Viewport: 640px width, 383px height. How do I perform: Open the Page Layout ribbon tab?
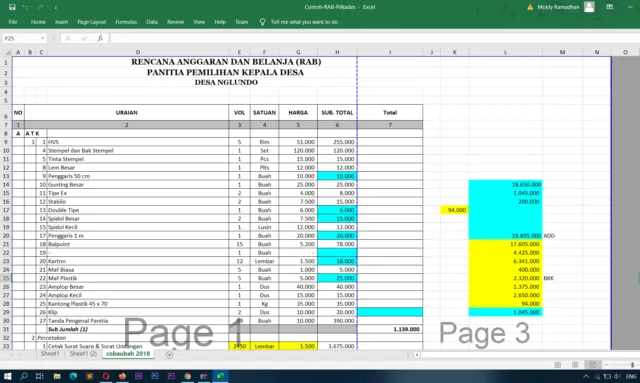click(x=91, y=22)
